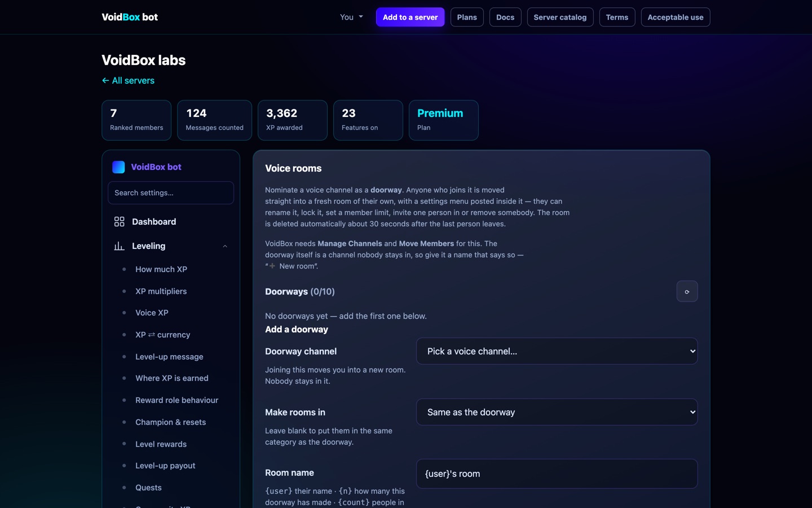Click the Make rooms in label
This screenshot has height=508, width=812.
point(295,413)
